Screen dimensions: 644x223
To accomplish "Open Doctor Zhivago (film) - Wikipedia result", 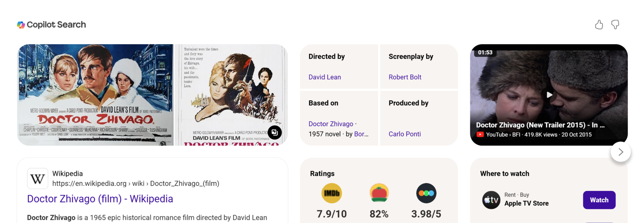I will click(x=100, y=199).
